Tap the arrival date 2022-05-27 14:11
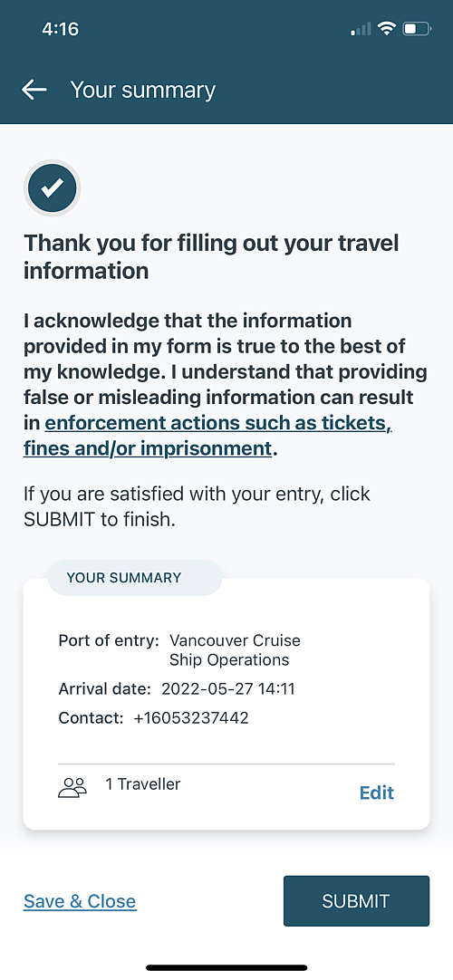The width and height of the screenshot is (453, 980). point(228,689)
